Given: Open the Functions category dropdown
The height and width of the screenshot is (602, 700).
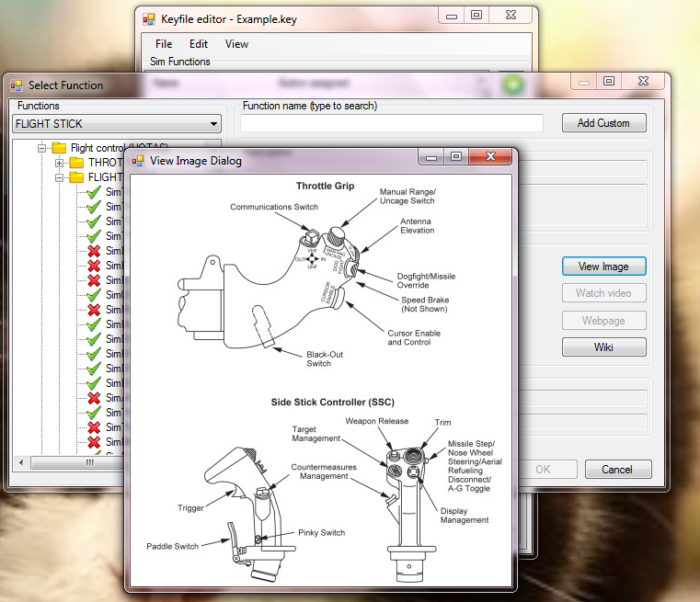Looking at the screenshot, I should pos(213,124).
